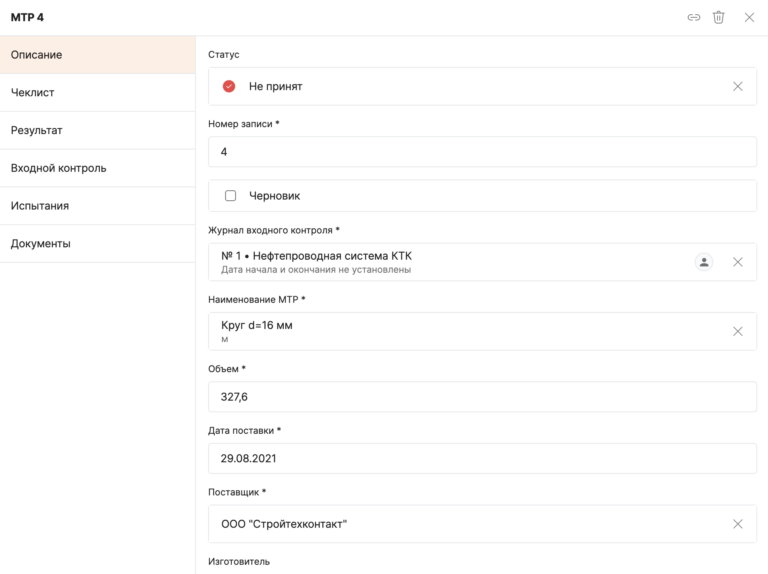Close the МТР 4 panel
The image size is (768, 574).
(x=749, y=17)
